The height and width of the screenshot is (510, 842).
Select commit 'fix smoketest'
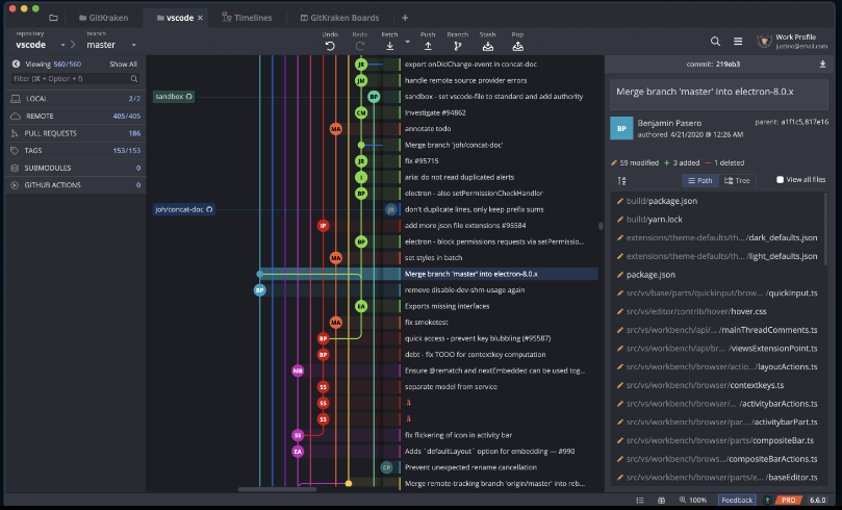(426, 322)
